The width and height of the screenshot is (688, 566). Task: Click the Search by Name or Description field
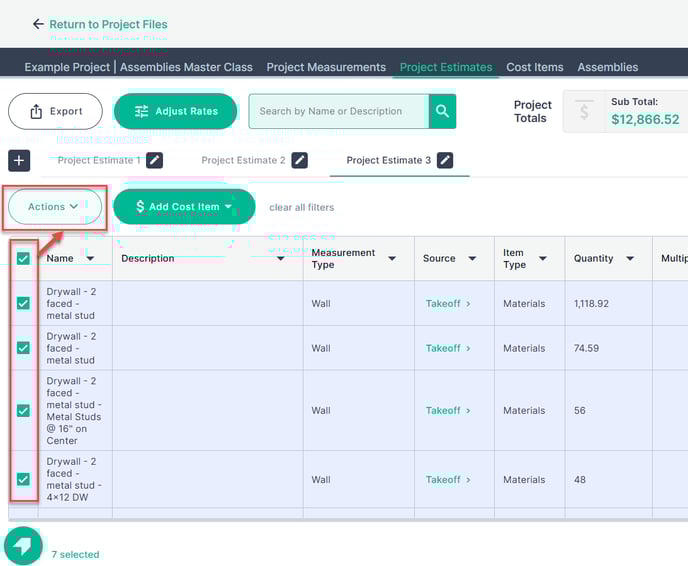click(x=338, y=111)
